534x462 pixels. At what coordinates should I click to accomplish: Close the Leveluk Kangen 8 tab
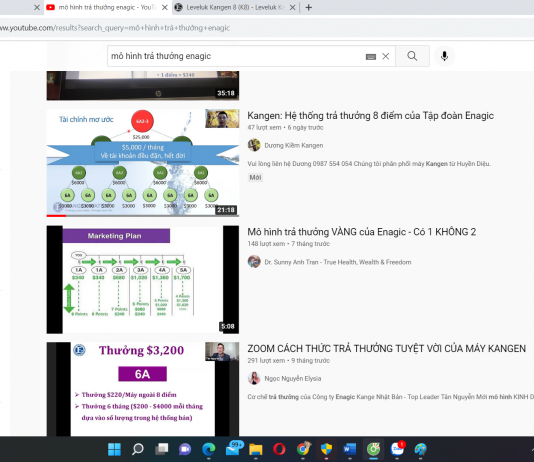point(292,7)
